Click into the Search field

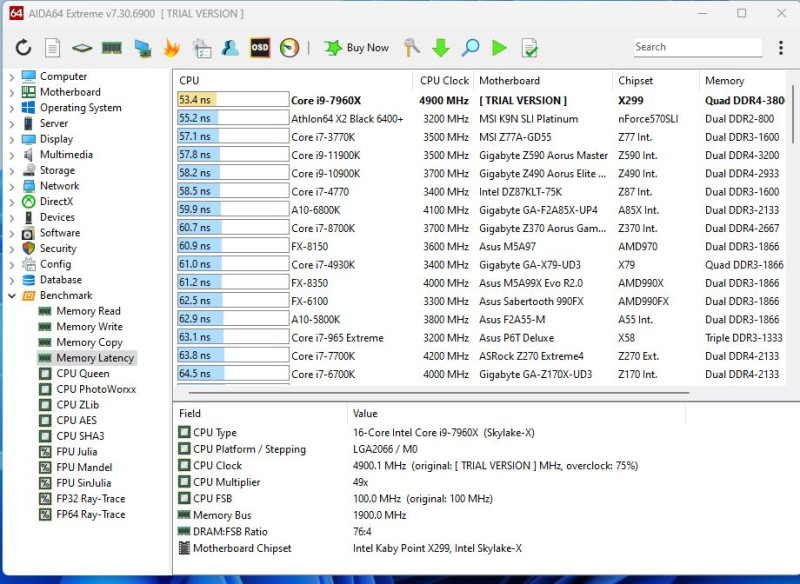coord(697,47)
